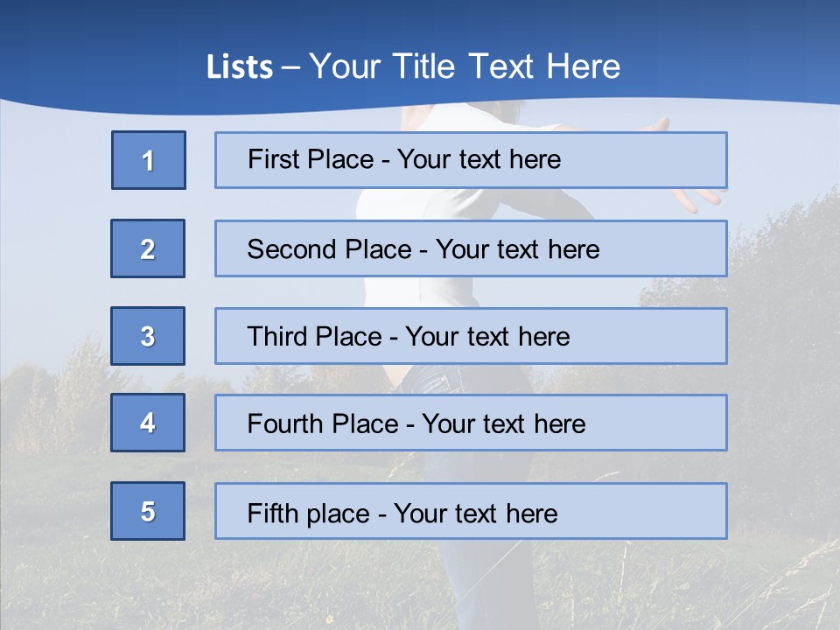Click the "Fourth Place" text box
Image resolution: width=840 pixels, height=630 pixels.
(471, 423)
